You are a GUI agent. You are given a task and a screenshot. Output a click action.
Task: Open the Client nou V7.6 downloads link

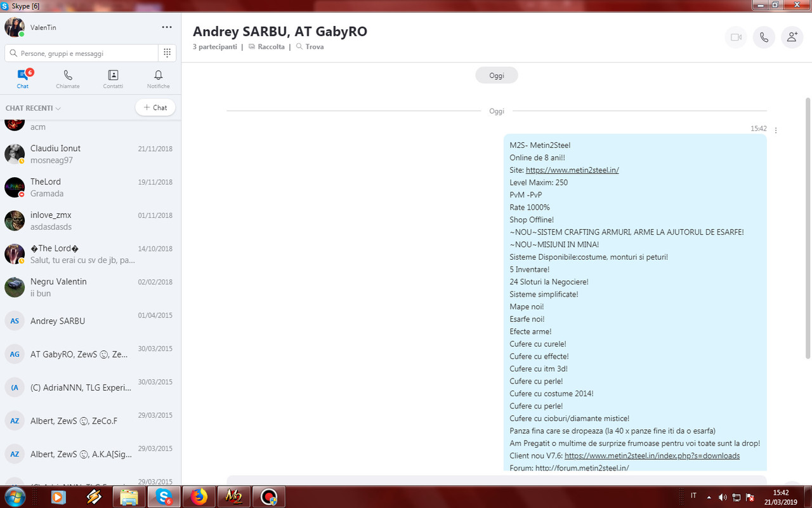tap(652, 456)
